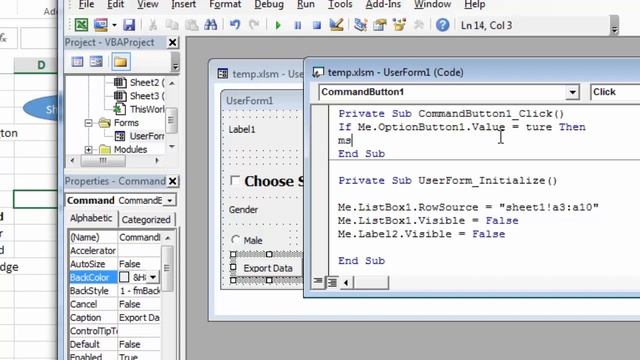The width and height of the screenshot is (640, 360).
Task: Open the Debug menu
Action: tap(269, 4)
